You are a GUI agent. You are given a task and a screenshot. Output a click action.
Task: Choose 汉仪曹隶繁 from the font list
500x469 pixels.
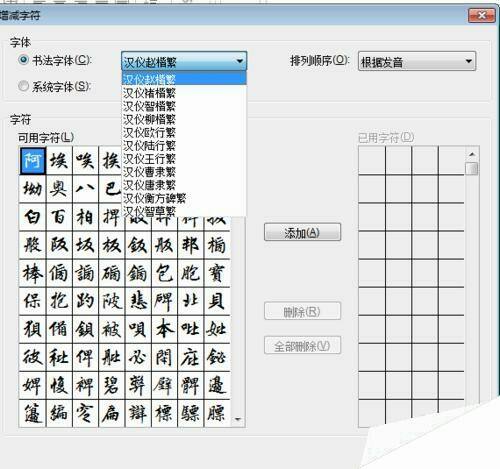pyautogui.click(x=184, y=172)
